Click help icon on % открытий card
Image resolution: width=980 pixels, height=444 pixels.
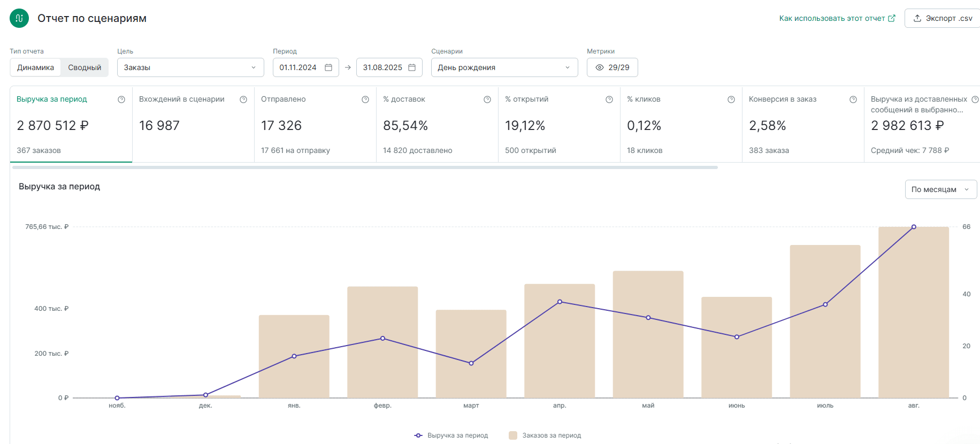pyautogui.click(x=609, y=99)
